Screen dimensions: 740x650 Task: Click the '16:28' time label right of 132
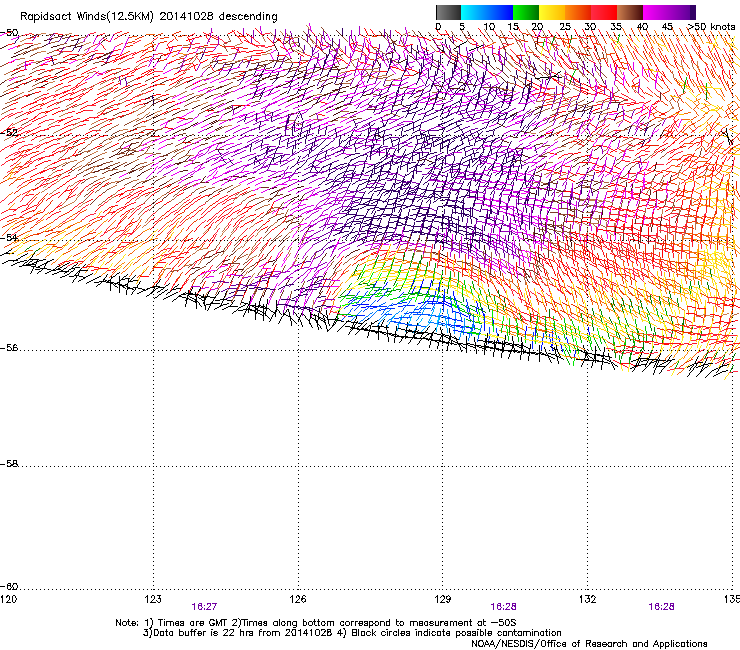point(662,607)
